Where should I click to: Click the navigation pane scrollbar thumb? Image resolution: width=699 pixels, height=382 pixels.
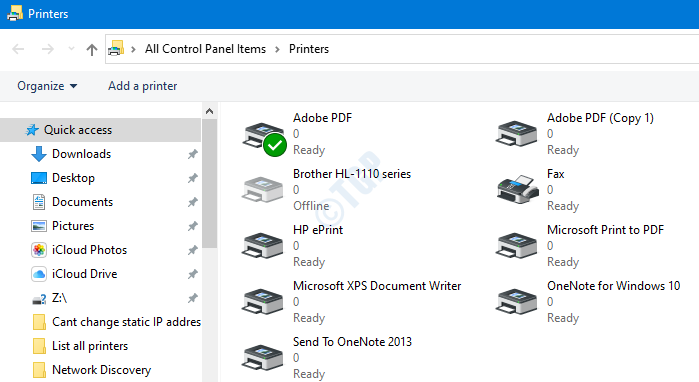(210, 183)
